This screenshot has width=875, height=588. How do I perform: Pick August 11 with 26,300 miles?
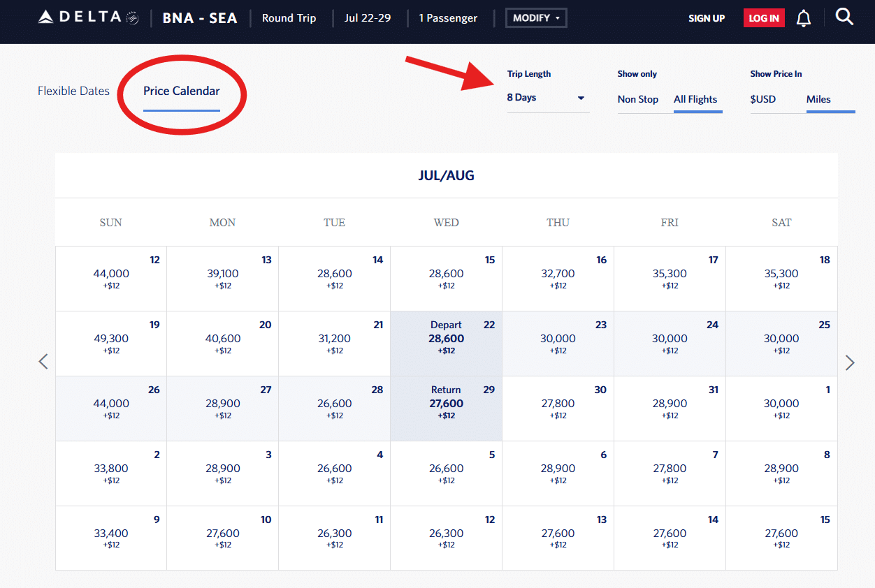(x=334, y=538)
